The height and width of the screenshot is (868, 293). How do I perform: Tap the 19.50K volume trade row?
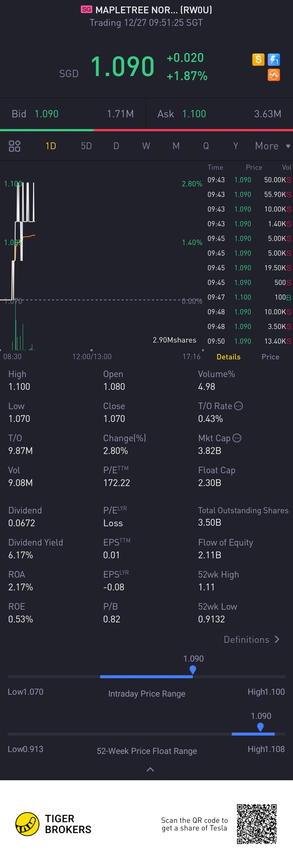coord(249,268)
